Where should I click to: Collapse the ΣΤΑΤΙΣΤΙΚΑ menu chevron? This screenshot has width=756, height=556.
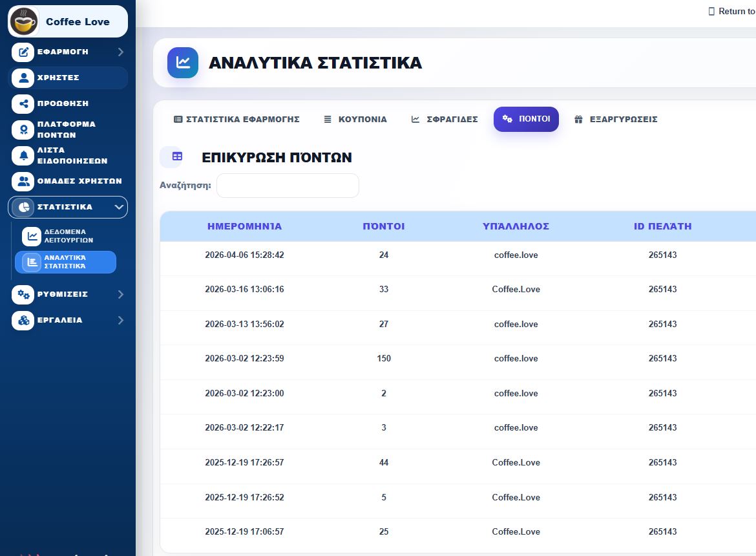[x=119, y=207]
